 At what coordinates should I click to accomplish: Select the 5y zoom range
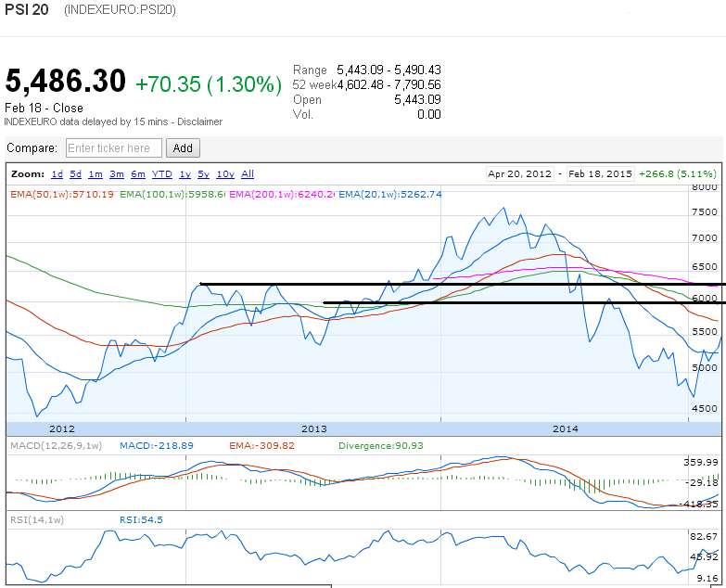[204, 174]
